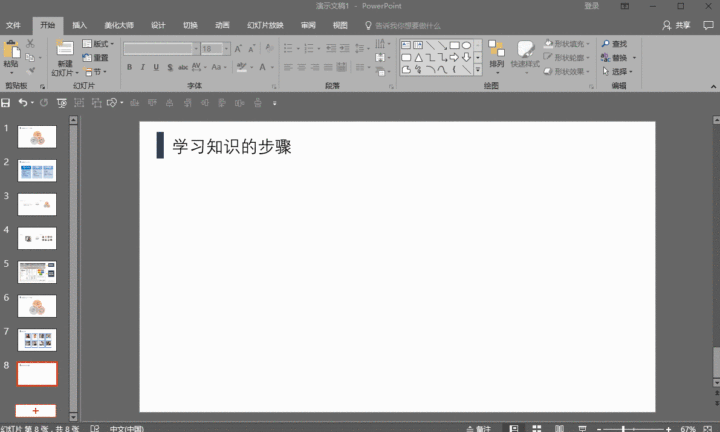Click the Comments icon
Viewport: 720px width, 432px height.
tap(708, 25)
